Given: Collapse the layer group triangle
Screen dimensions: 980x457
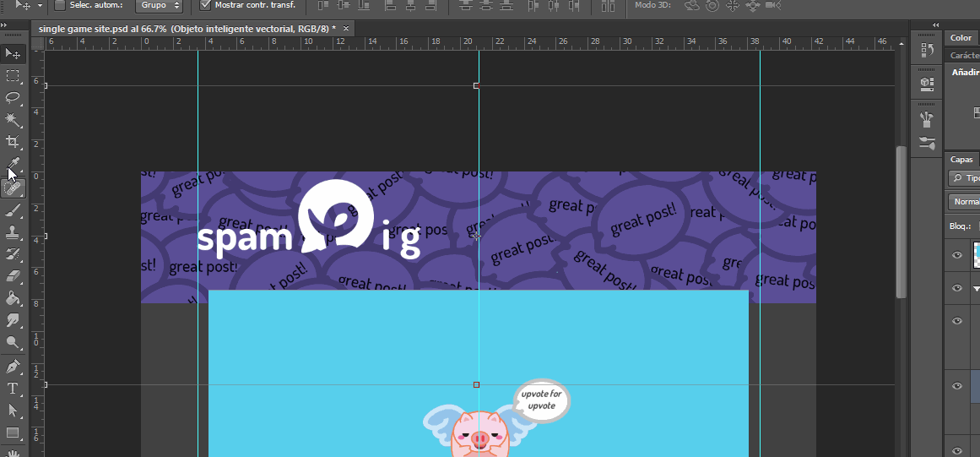Looking at the screenshot, I should (977, 289).
